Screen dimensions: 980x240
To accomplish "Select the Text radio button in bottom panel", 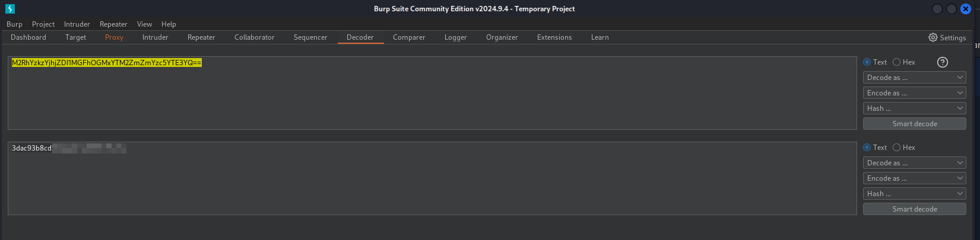I will [867, 148].
